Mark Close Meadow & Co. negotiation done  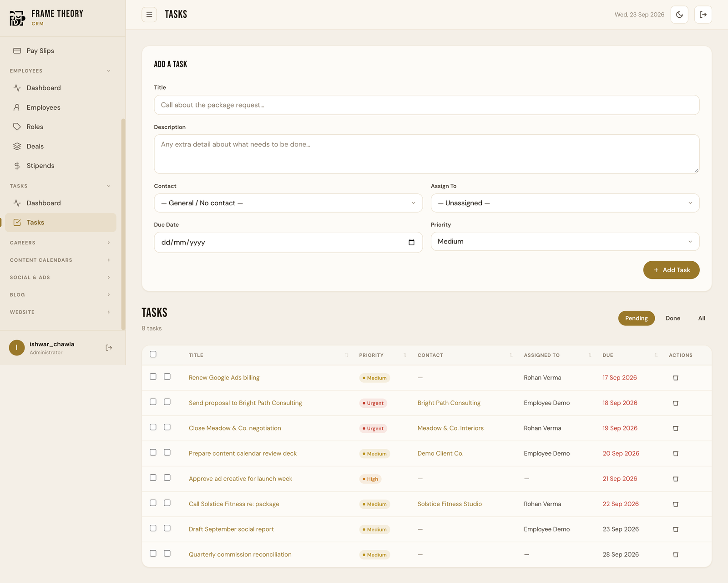pyautogui.click(x=167, y=427)
